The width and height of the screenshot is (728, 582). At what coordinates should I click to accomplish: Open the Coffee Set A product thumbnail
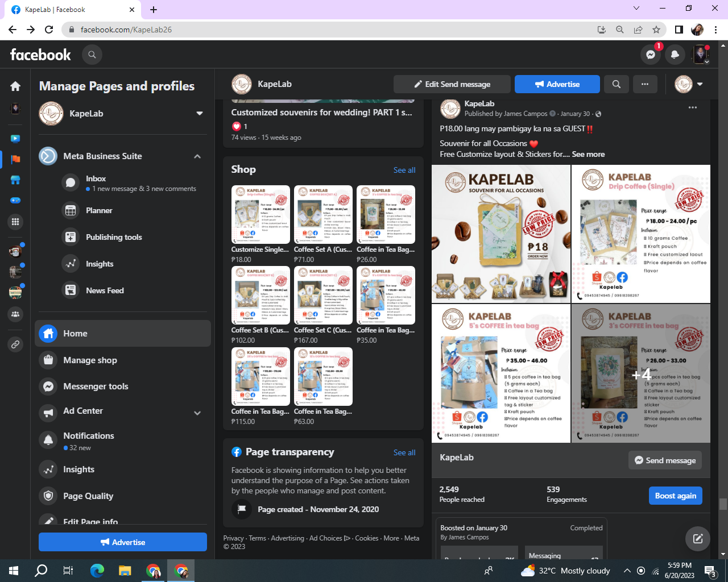[x=323, y=215]
